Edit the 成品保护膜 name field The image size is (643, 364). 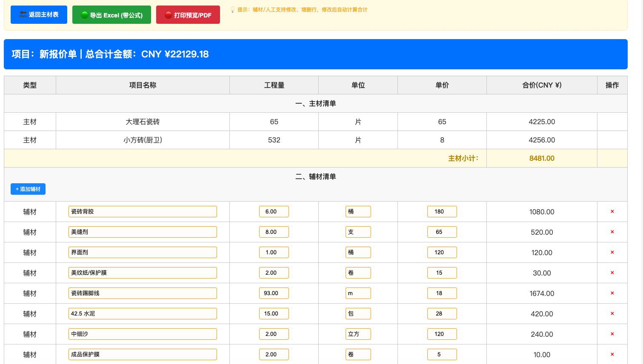coord(143,354)
